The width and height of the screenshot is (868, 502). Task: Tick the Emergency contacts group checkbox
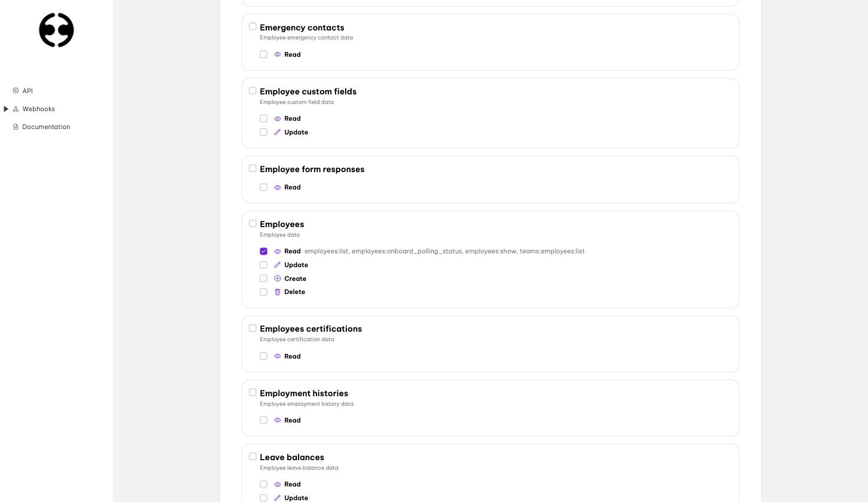click(252, 26)
